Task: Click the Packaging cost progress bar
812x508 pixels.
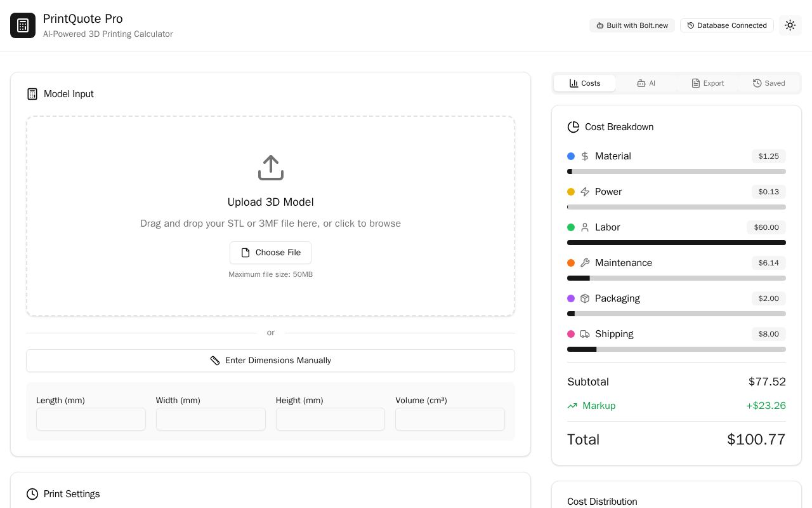Action: (676, 314)
